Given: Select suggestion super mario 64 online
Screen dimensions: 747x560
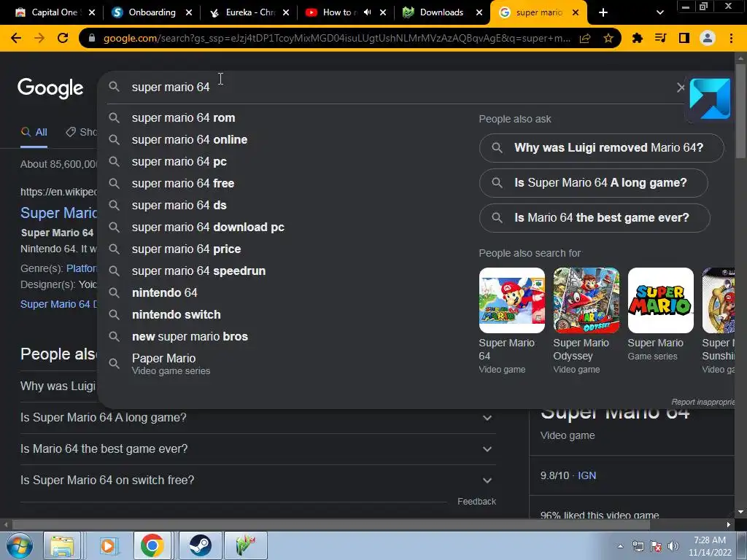Looking at the screenshot, I should (x=286, y=139).
